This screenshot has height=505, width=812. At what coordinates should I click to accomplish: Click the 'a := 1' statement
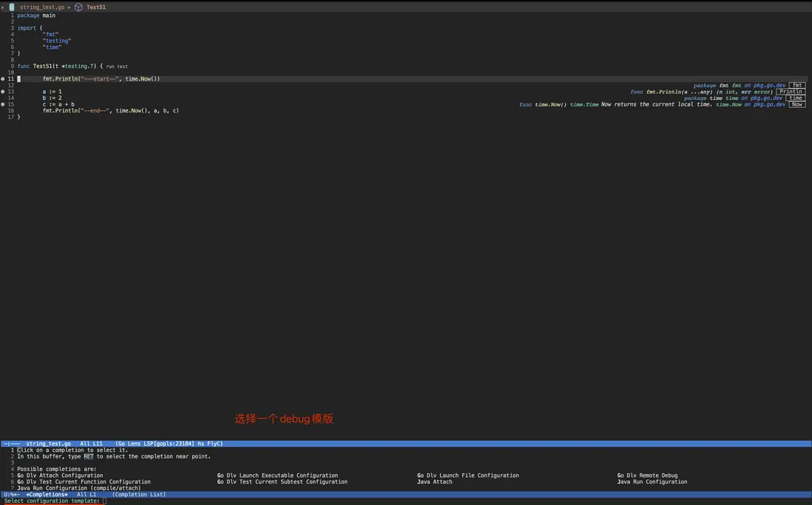(x=52, y=92)
